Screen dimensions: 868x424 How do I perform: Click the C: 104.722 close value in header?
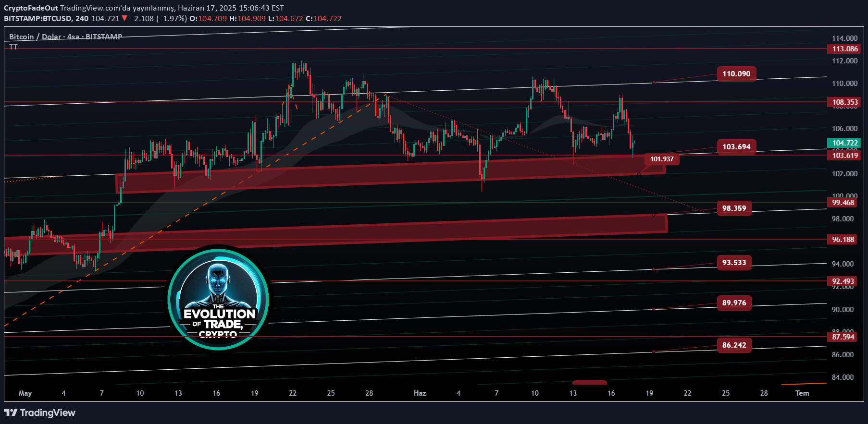(323, 19)
